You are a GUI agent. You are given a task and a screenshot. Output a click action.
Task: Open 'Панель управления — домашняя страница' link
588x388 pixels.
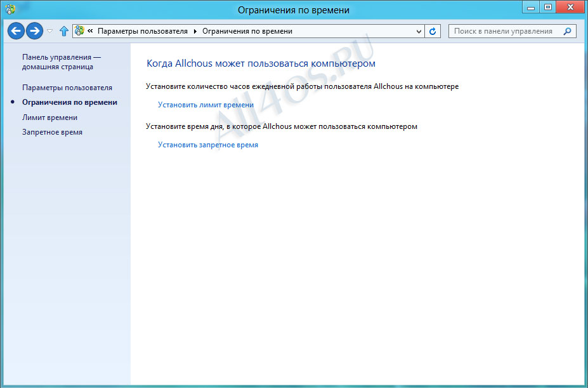click(62, 62)
